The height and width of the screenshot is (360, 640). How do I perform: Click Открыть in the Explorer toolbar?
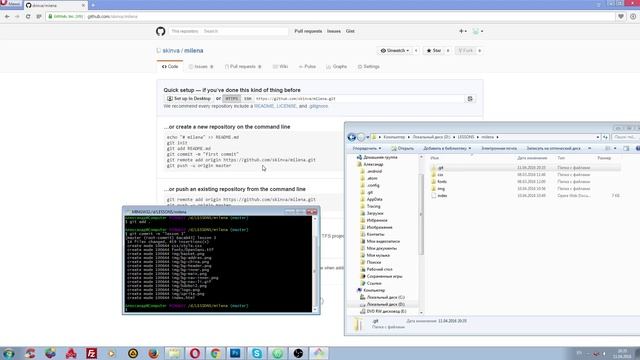point(402,149)
